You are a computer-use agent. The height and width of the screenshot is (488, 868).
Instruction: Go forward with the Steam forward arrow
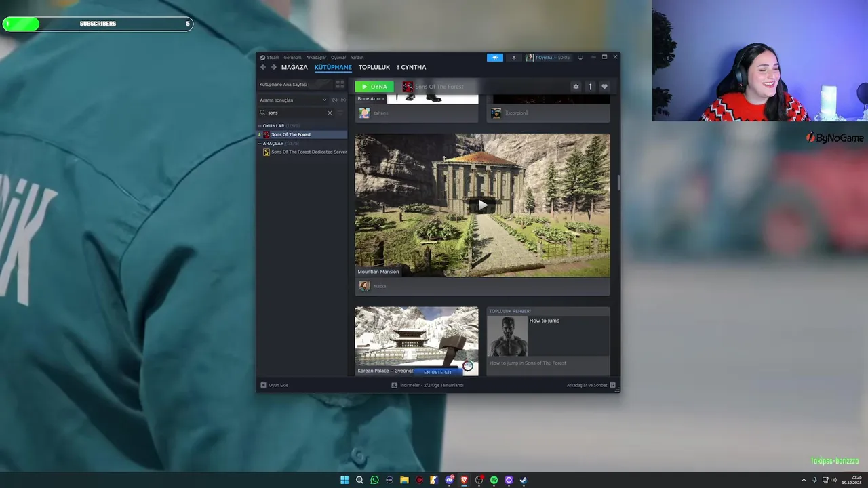click(x=274, y=67)
